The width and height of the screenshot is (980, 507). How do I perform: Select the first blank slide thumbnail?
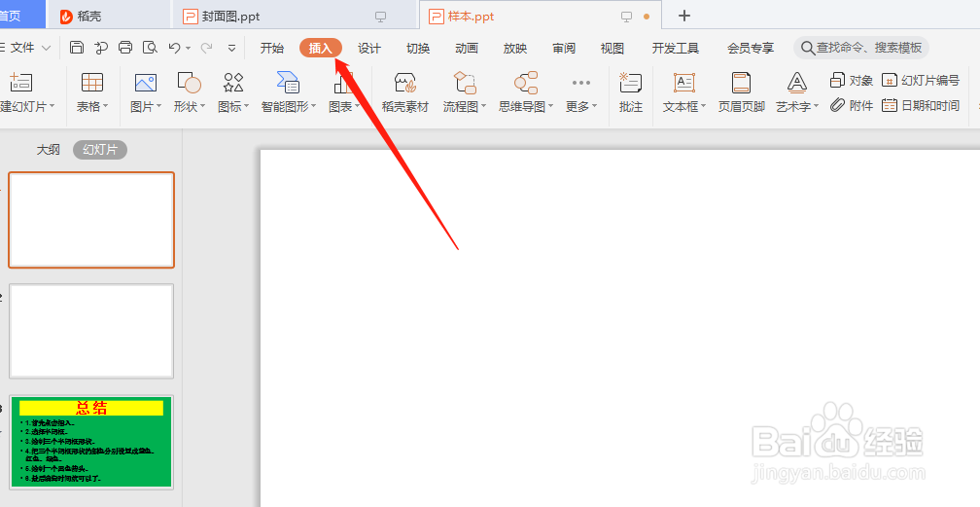point(91,220)
